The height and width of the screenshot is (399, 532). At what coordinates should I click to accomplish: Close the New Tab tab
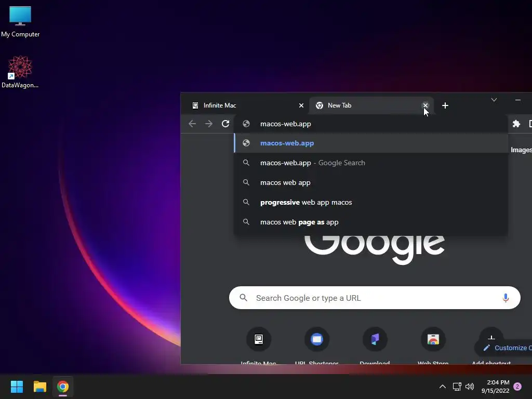[x=425, y=105]
